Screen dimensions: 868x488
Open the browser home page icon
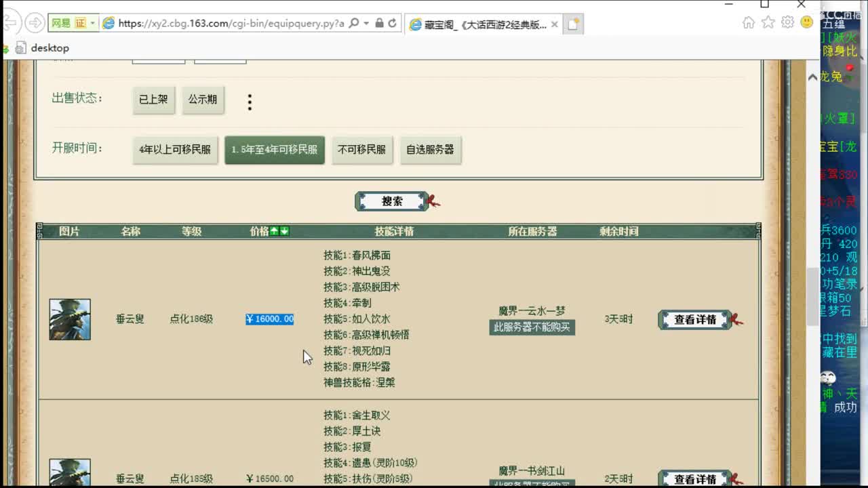point(749,22)
